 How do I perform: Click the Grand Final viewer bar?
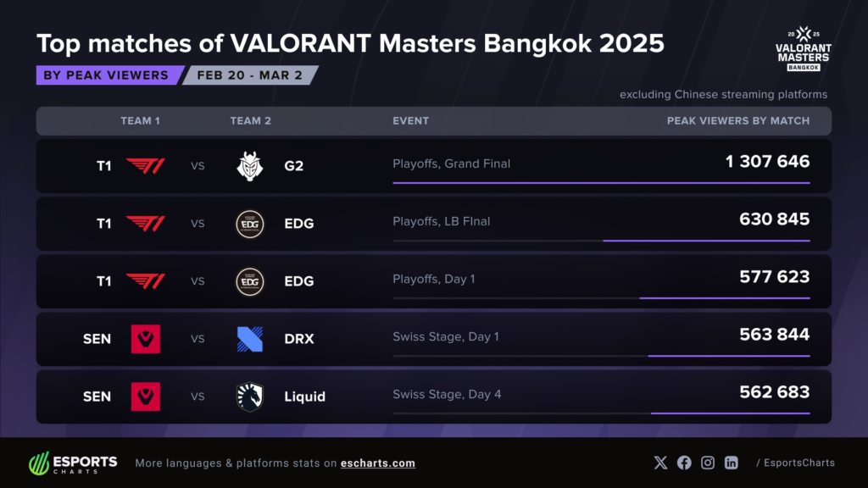(x=601, y=183)
